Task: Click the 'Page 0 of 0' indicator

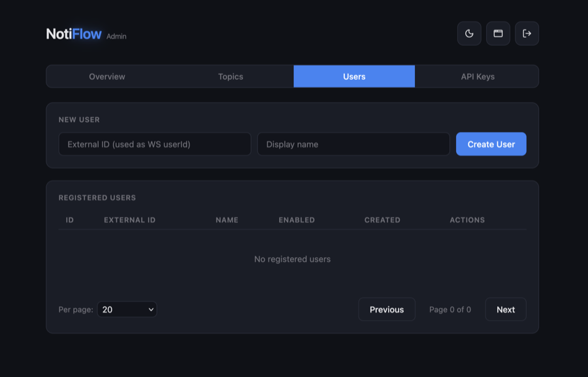Action: (450, 310)
